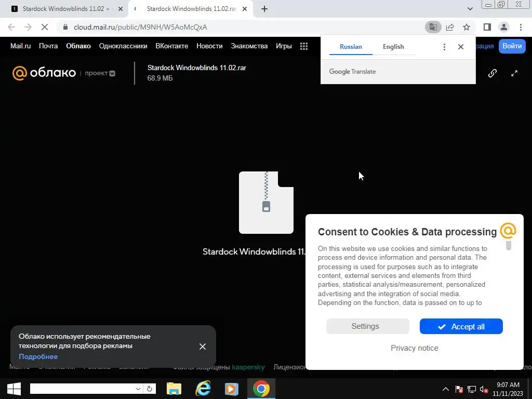Click the muted volume tray icon
532x399 pixels.
click(x=484, y=390)
